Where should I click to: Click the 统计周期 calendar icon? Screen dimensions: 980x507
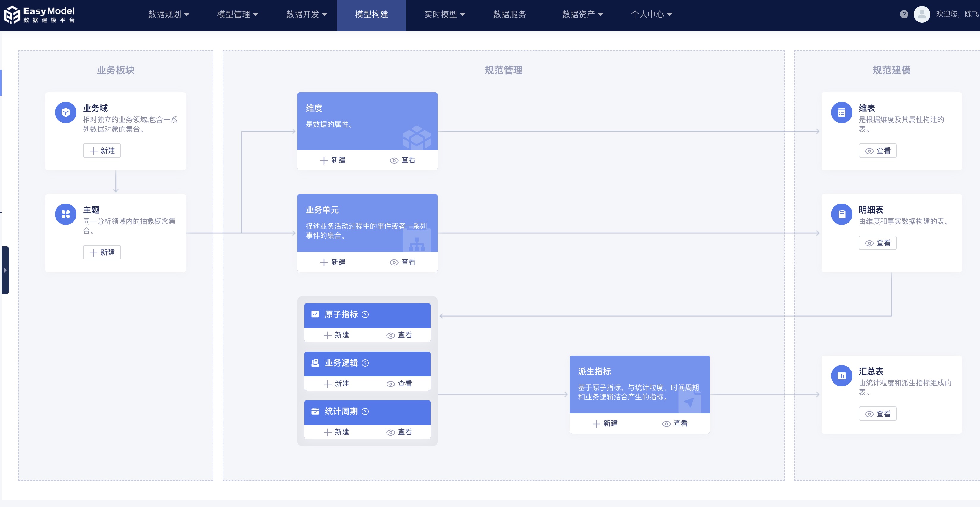point(315,411)
